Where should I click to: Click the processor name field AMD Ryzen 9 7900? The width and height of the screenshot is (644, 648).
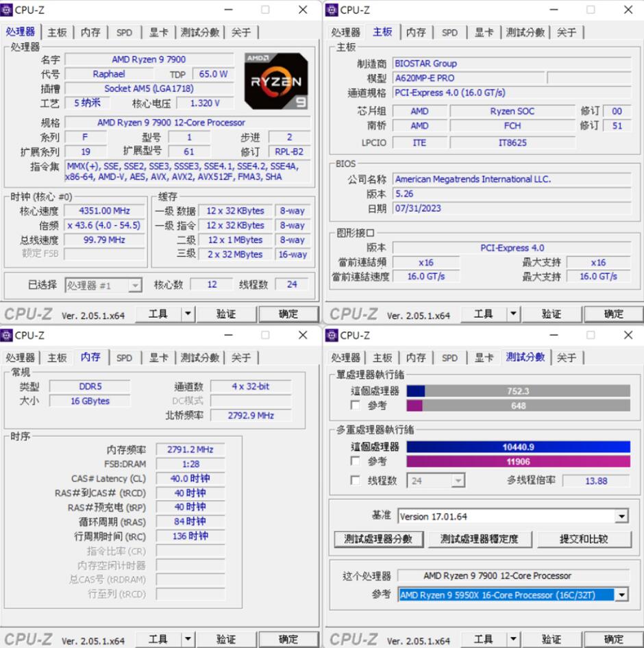[149, 60]
